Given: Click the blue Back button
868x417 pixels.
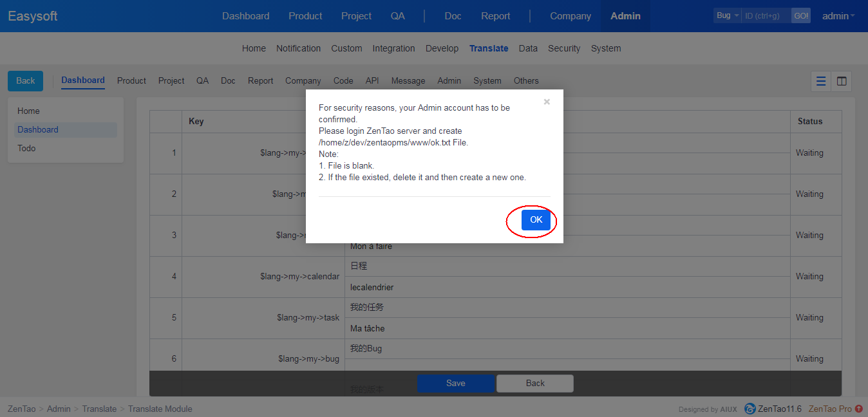Looking at the screenshot, I should (26, 81).
